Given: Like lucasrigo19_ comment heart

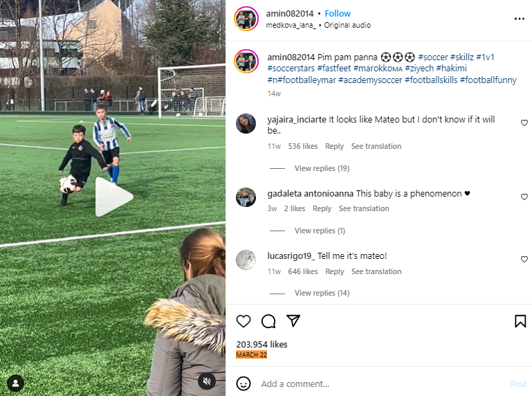Looking at the screenshot, I should tap(524, 259).
